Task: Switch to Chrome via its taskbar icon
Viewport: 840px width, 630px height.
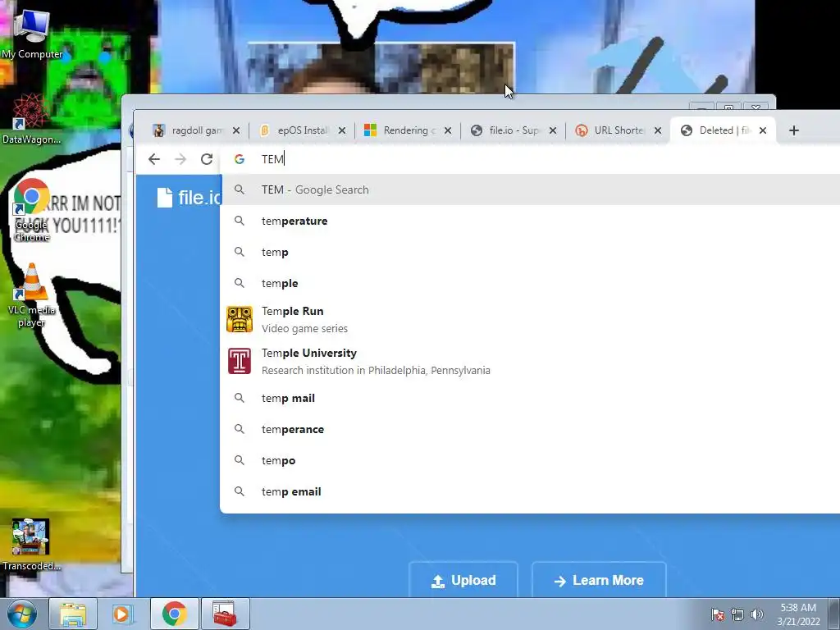Action: click(174, 614)
